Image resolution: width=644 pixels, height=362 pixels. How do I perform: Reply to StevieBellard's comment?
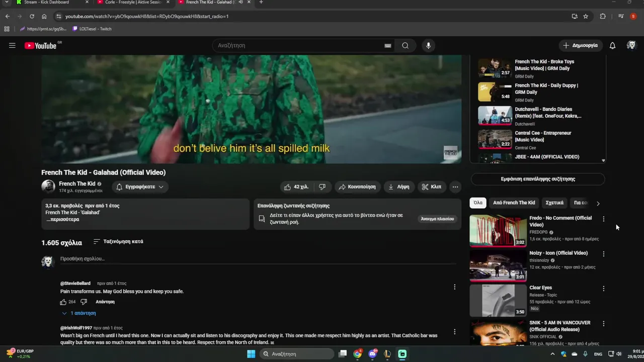[105, 302]
